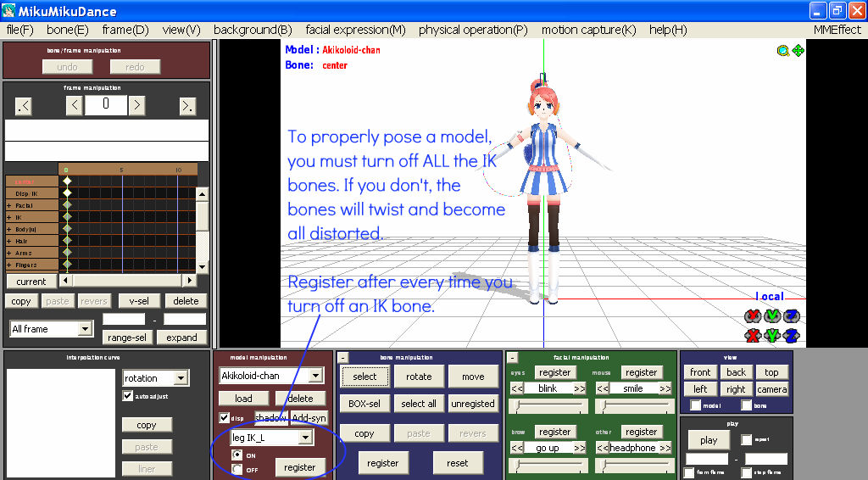868x480 pixels.
Task: Collapse the facial manipulation panel minus button
Action: click(513, 358)
